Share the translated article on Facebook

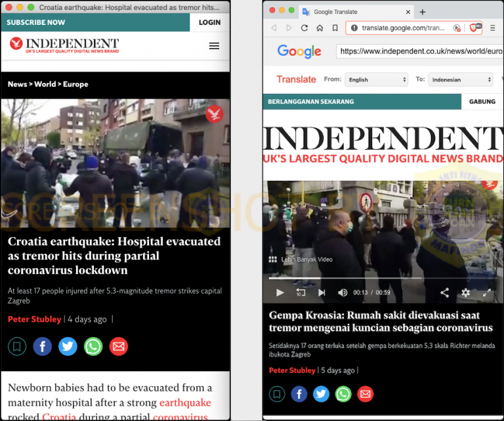pyautogui.click(x=299, y=393)
